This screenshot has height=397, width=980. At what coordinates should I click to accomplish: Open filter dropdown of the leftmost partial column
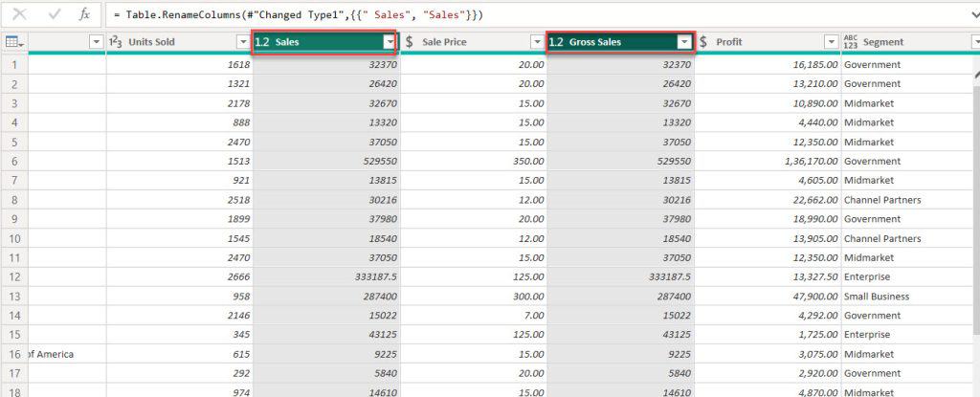coord(97,42)
